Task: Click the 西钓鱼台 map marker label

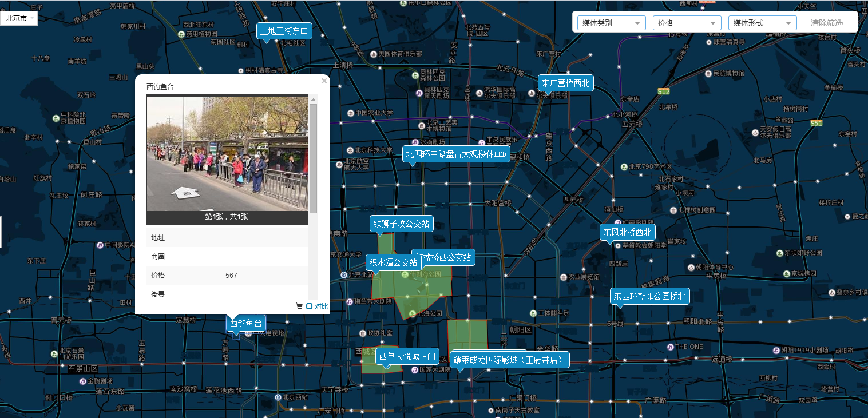Action: pyautogui.click(x=246, y=324)
